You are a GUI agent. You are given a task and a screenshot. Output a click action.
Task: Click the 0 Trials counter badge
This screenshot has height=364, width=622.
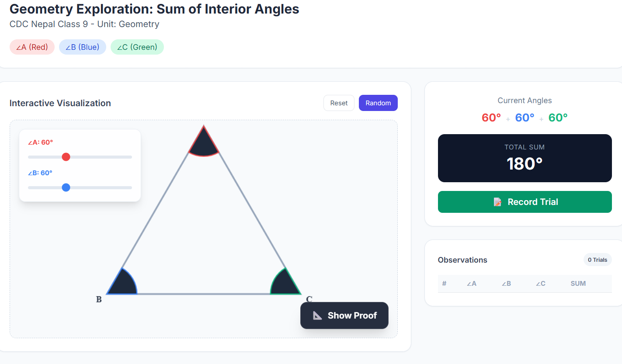click(x=597, y=260)
